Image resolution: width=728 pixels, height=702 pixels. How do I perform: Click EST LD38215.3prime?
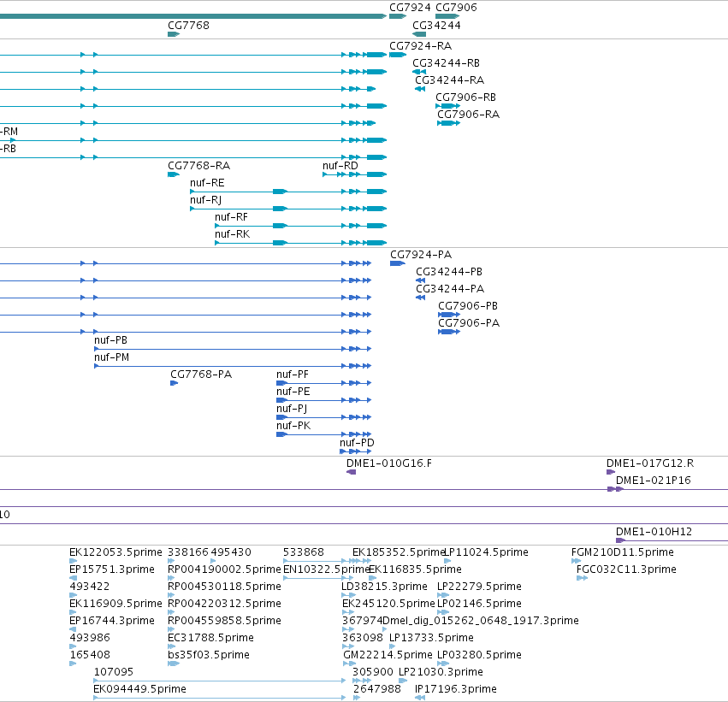(349, 595)
